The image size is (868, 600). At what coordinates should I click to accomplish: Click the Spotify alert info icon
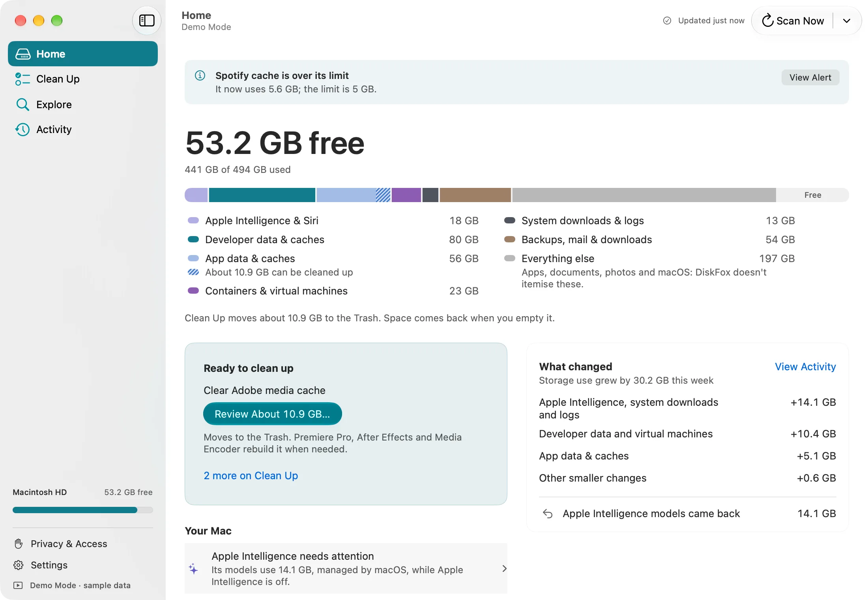[200, 75]
